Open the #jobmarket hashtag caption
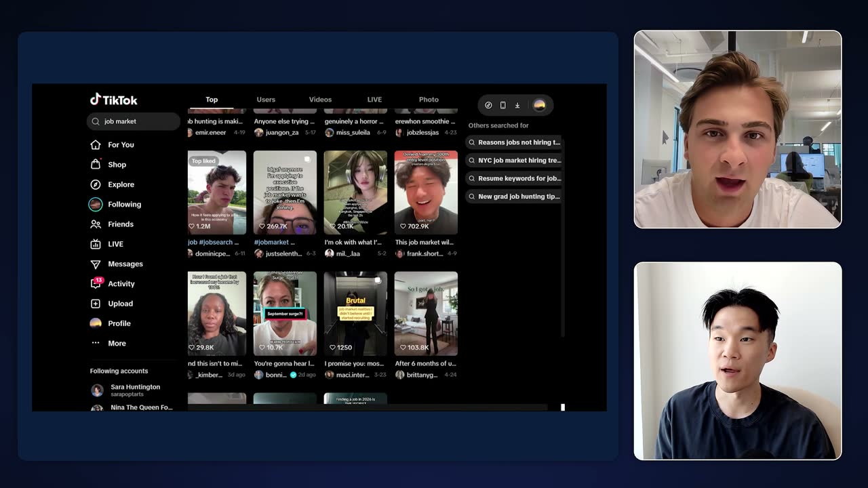The width and height of the screenshot is (868, 488). click(274, 242)
